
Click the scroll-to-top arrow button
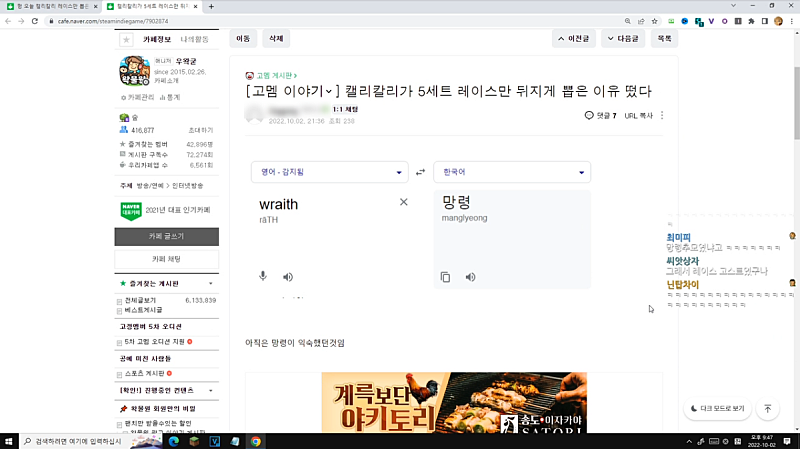coord(767,409)
